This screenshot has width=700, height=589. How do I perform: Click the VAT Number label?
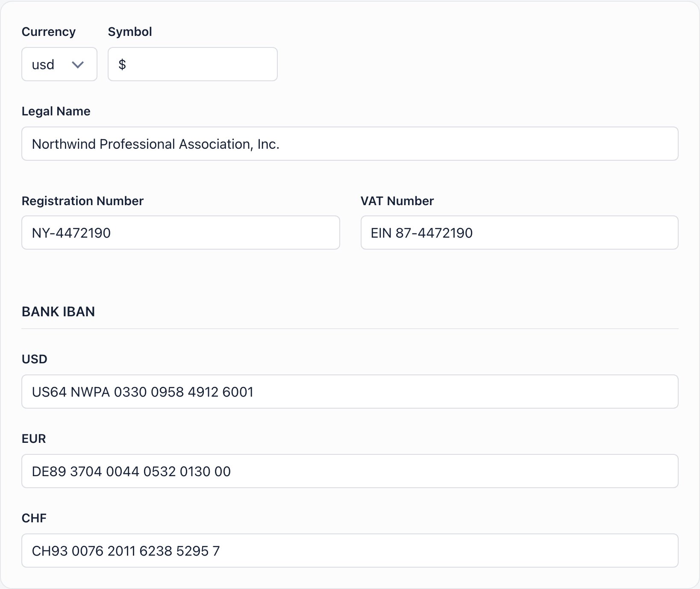pos(397,201)
